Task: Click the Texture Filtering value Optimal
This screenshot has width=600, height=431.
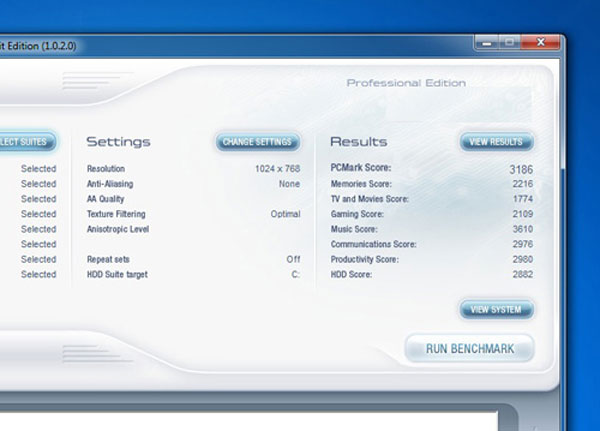Action: (285, 214)
